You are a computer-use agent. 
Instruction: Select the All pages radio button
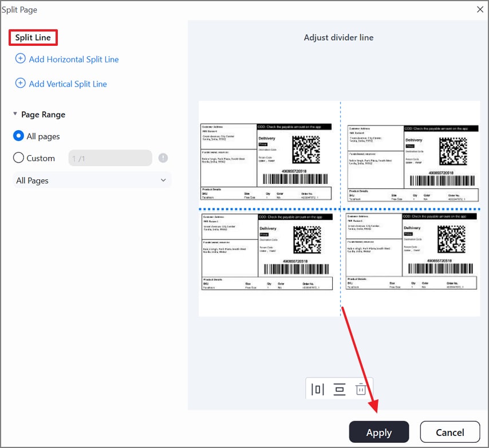click(x=18, y=136)
